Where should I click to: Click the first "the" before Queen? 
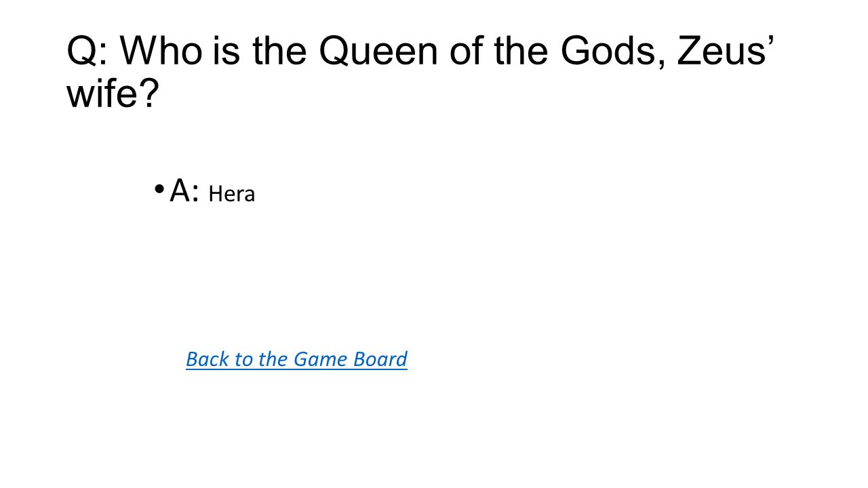pos(281,52)
